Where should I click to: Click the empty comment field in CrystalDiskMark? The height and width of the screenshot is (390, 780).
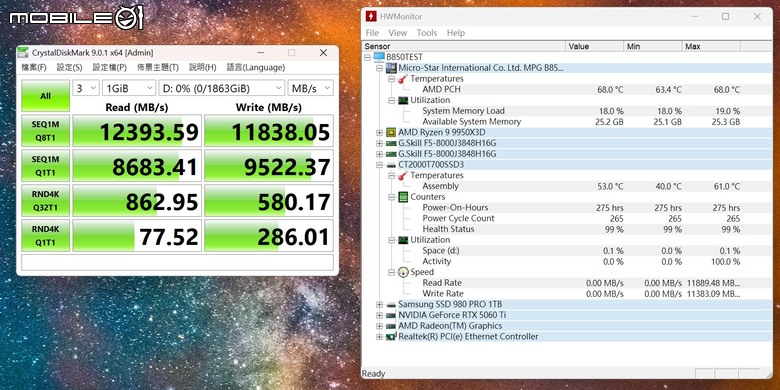(x=177, y=262)
